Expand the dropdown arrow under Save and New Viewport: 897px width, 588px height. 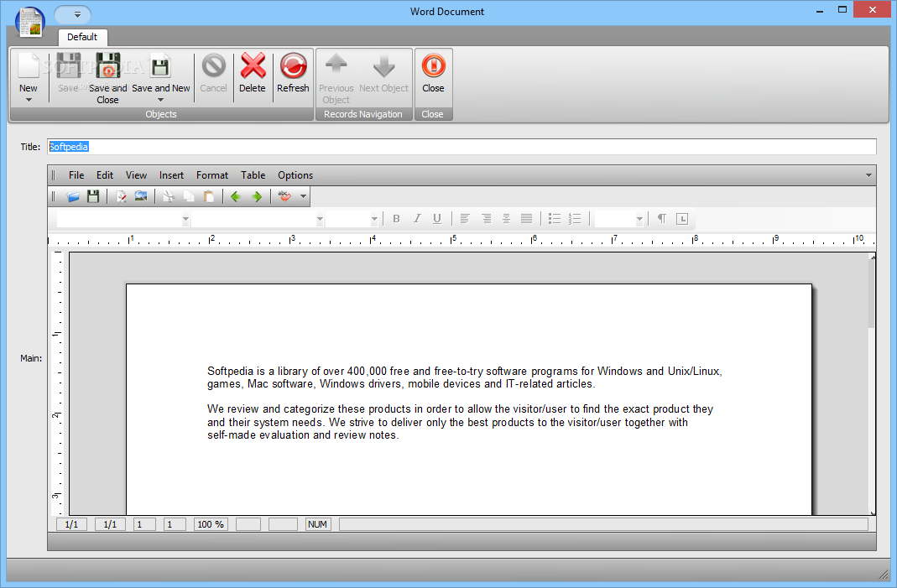tap(161, 100)
